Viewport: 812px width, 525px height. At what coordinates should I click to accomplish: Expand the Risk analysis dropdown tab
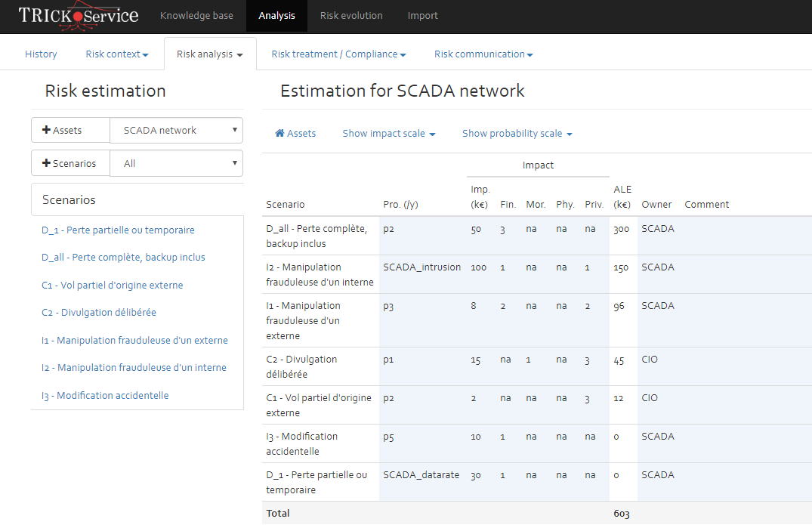coord(210,54)
